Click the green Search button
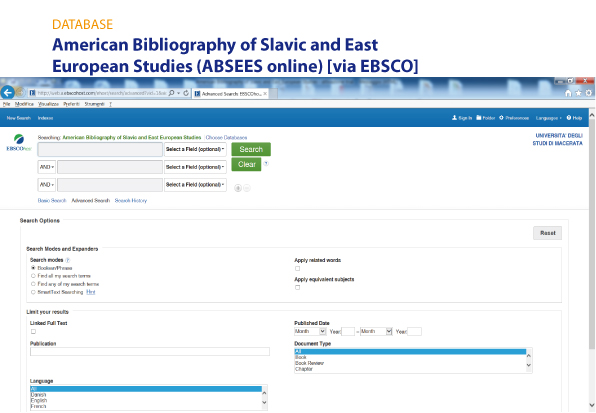 251,149
